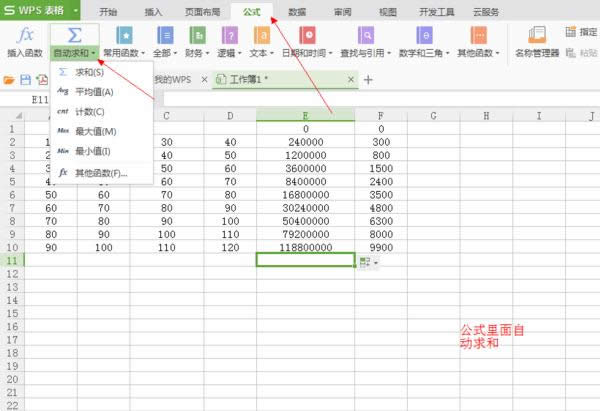
Task: Choose Average (平均值) from the AutoSum menu
Action: [94, 91]
